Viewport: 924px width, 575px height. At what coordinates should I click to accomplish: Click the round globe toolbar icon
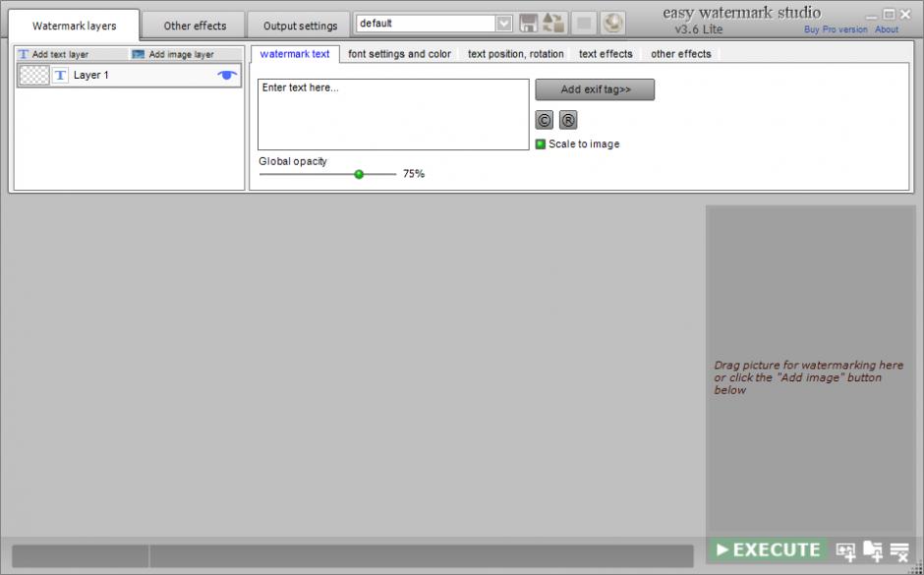pyautogui.click(x=612, y=24)
